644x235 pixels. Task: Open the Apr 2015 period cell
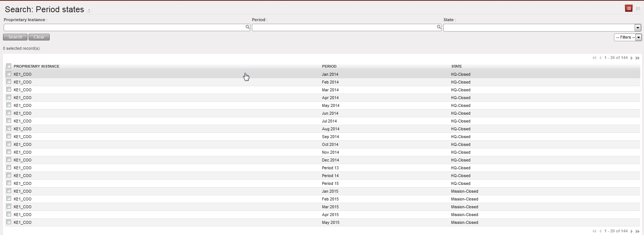pos(330,215)
